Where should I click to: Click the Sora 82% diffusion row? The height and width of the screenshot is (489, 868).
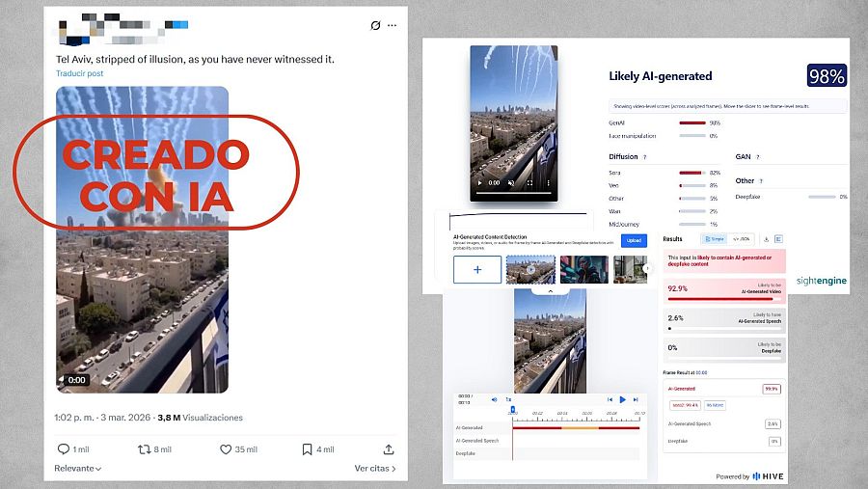click(665, 173)
